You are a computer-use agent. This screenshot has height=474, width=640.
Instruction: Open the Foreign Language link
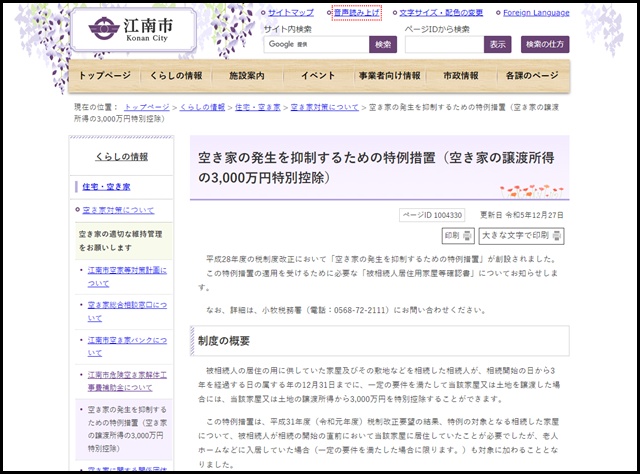coord(536,13)
